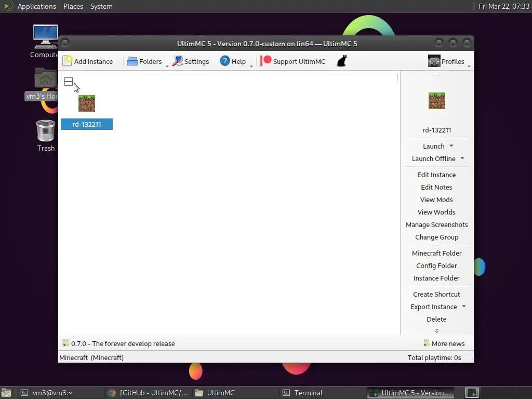Viewport: 532px width, 399px height.
Task: Click Edit Instance
Action: 436,175
